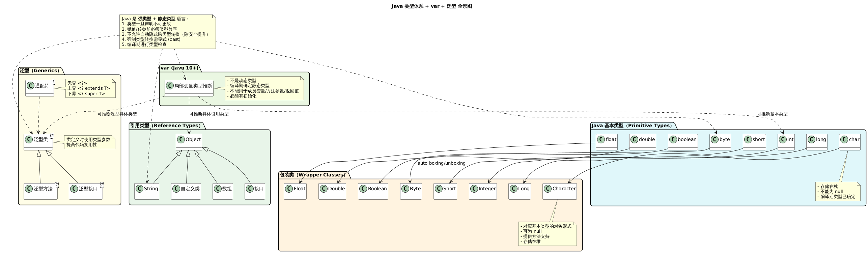Click the class icon of 泛型类
This screenshot has width=868, height=253.
29,139
